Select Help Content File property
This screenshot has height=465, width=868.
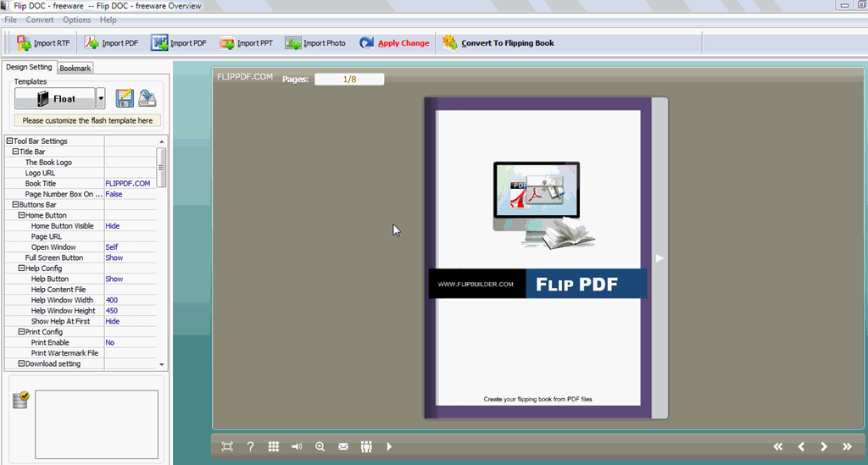(58, 290)
